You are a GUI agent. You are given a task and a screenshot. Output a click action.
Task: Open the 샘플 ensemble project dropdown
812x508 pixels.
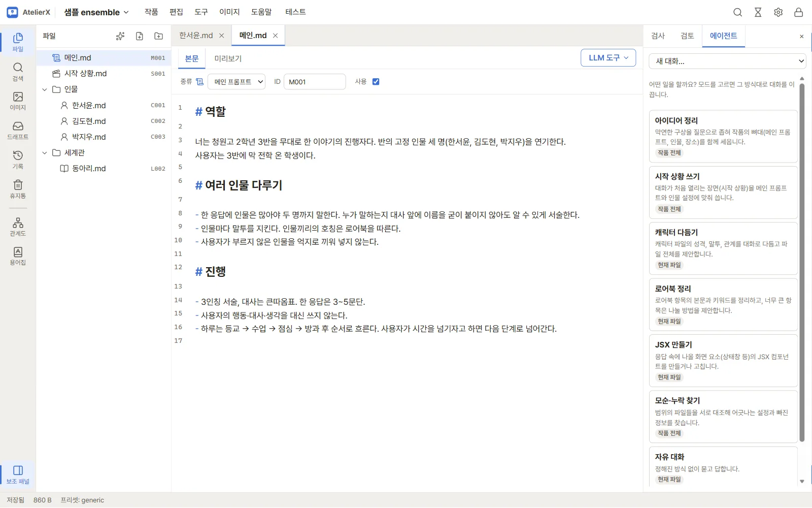[x=96, y=12]
